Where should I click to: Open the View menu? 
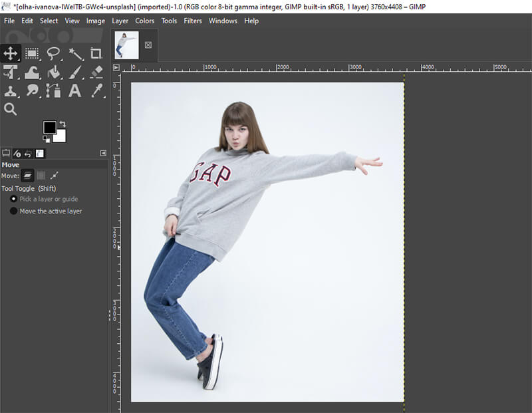tap(72, 21)
